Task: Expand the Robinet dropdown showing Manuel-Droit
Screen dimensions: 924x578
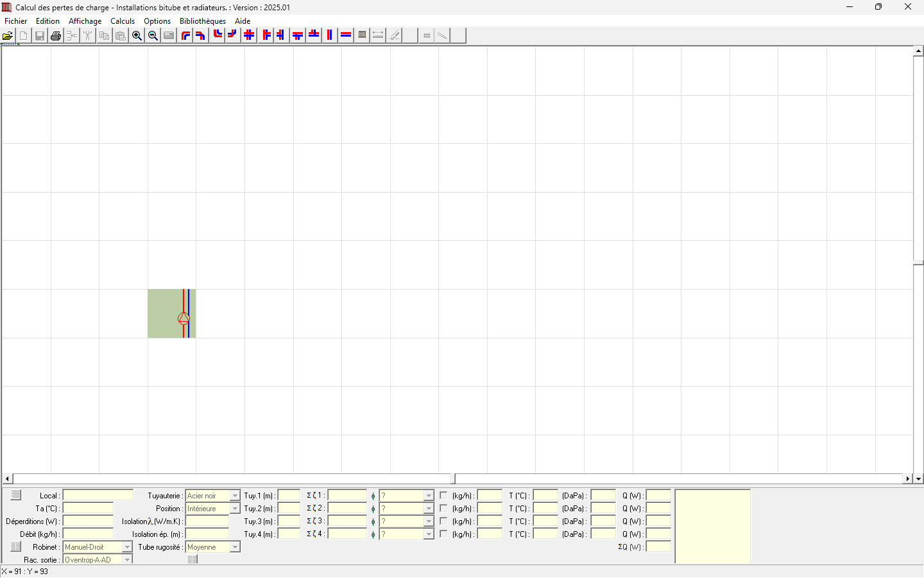Action: pos(127,547)
